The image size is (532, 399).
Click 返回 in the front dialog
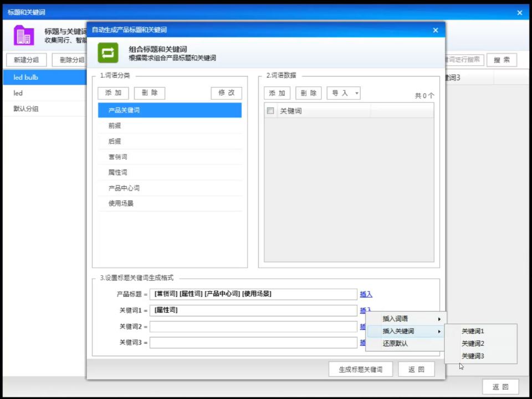416,369
